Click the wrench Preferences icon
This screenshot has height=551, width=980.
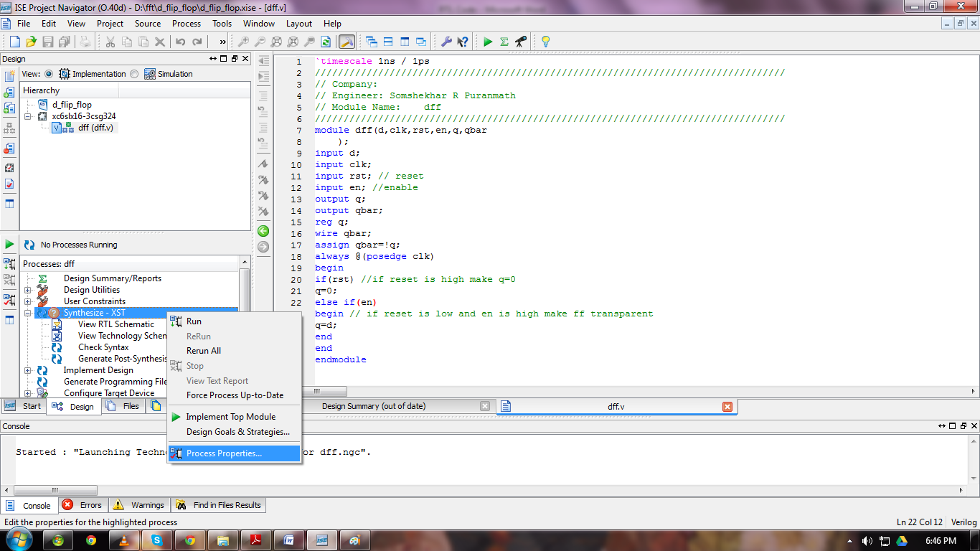[x=446, y=42]
